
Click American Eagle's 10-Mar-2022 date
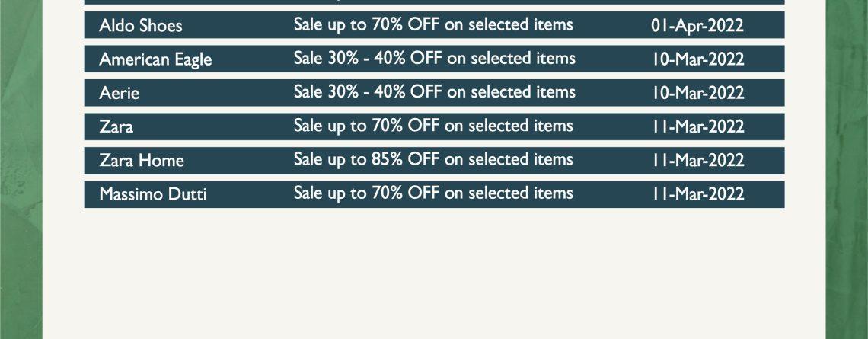[697, 59]
